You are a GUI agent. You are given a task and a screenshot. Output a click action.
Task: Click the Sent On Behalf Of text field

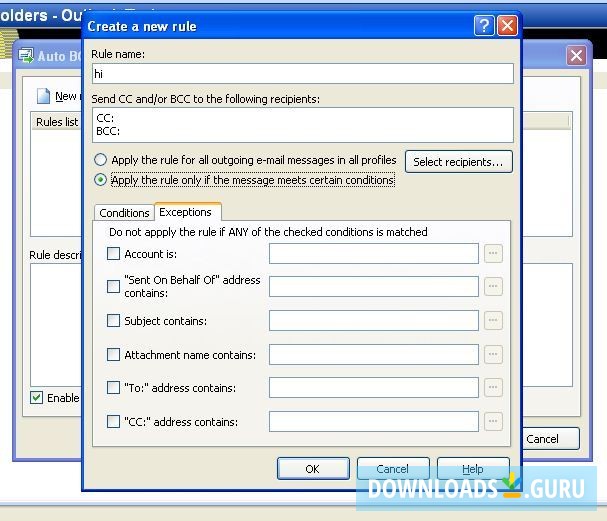pyautogui.click(x=374, y=286)
